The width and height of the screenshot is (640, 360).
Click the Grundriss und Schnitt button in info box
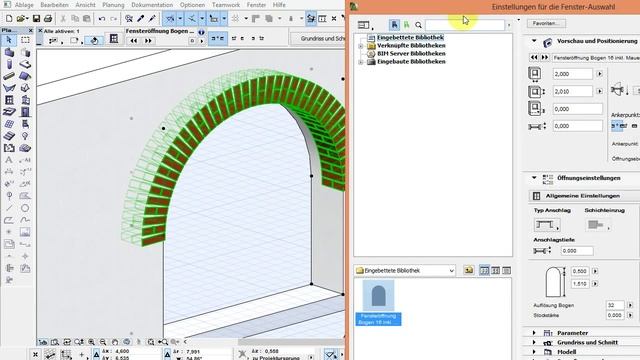tap(318, 38)
